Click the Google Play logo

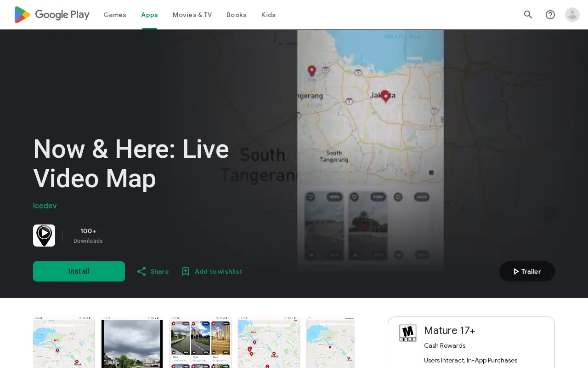[x=52, y=15]
